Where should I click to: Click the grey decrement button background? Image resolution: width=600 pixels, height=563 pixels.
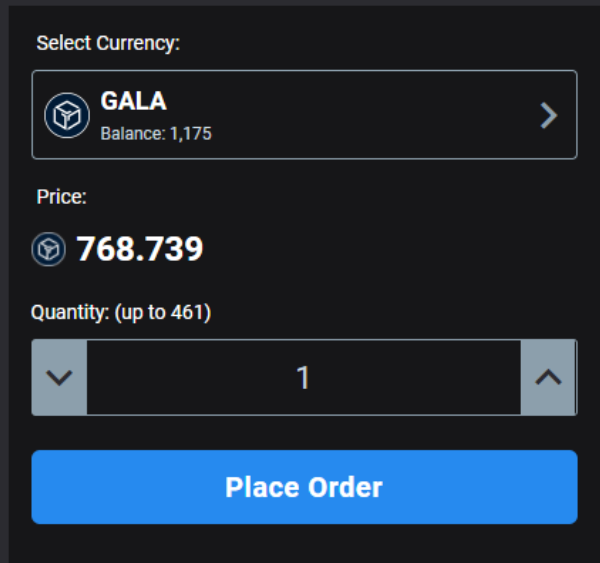[59, 377]
